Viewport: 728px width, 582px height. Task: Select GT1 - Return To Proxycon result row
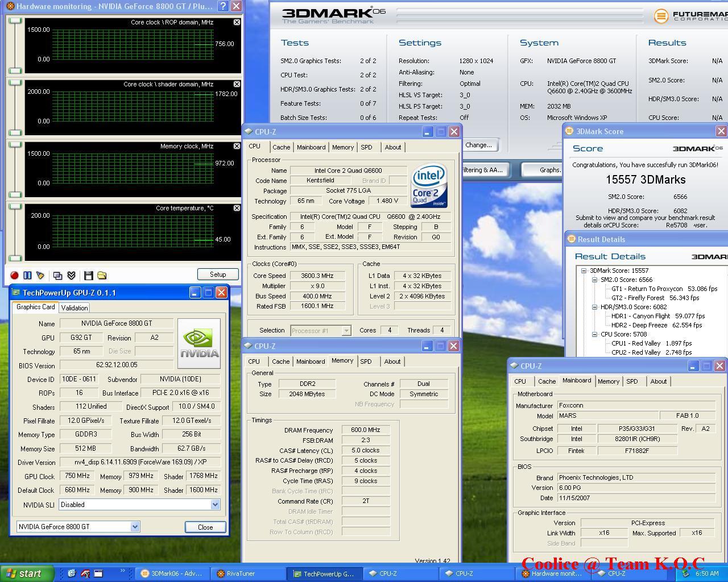[x=664, y=289]
